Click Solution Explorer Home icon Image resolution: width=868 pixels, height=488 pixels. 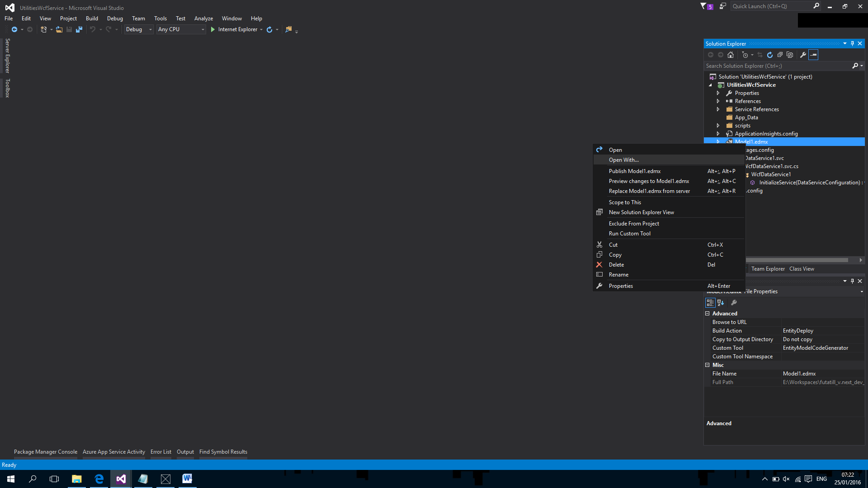[731, 55]
